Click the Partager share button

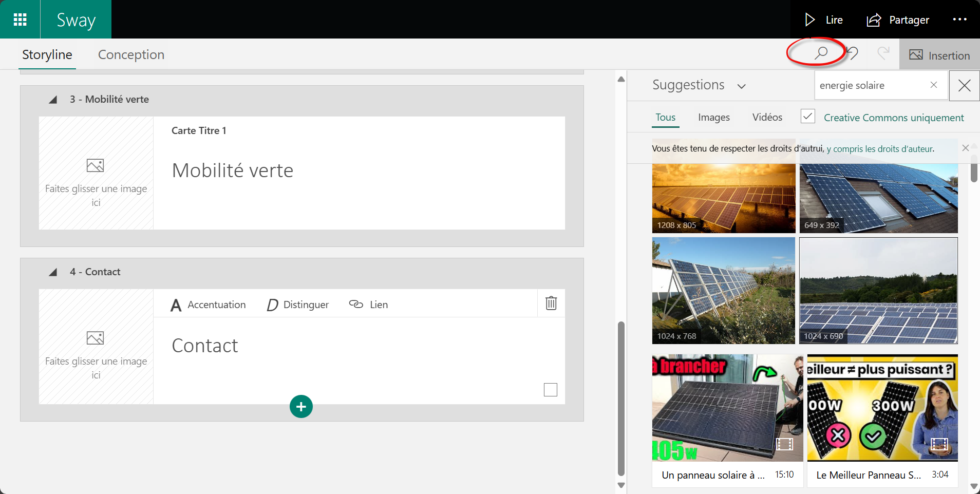898,20
